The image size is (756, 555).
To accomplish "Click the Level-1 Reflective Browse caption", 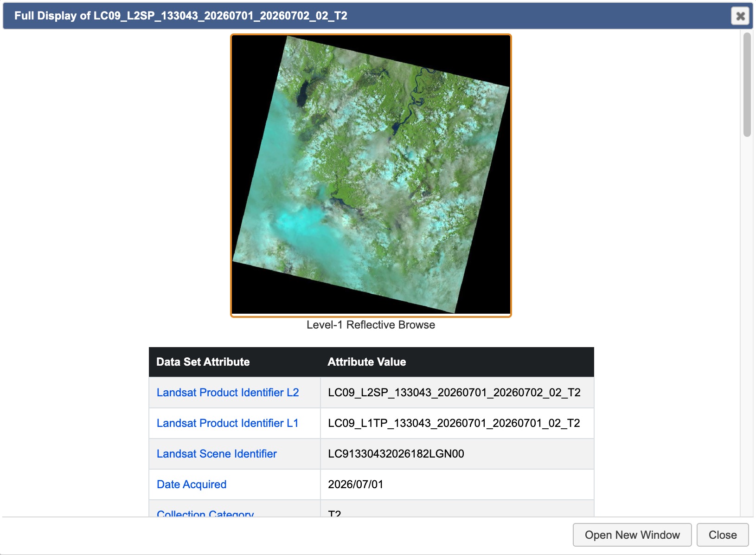I will 371,325.
